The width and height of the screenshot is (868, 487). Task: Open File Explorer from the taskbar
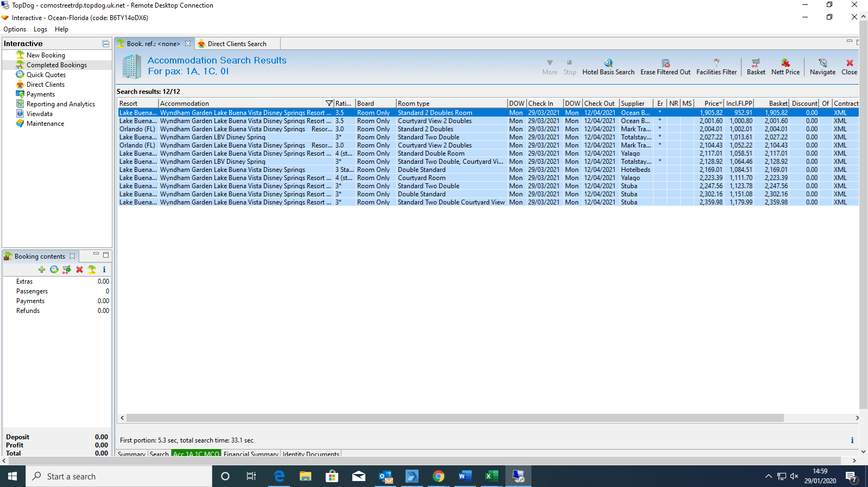(x=306, y=476)
